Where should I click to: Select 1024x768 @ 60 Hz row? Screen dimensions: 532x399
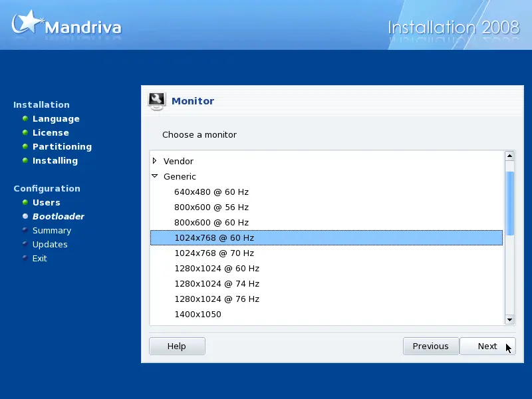click(x=327, y=237)
